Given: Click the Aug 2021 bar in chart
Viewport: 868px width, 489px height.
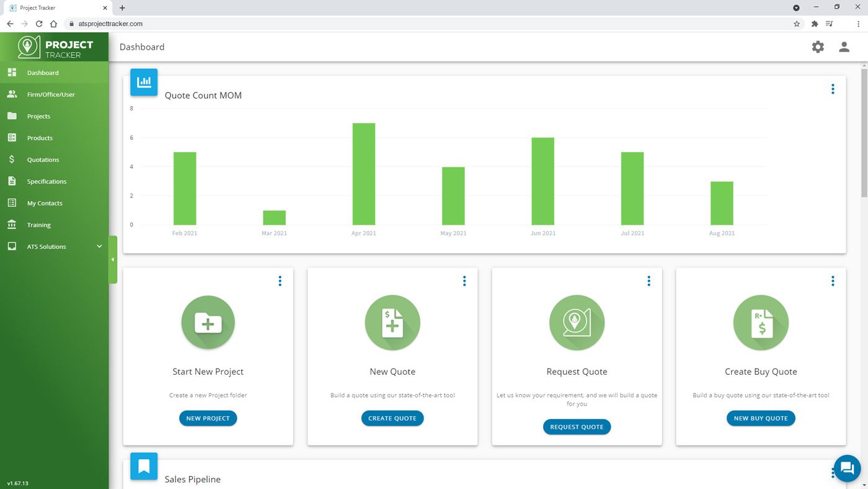Looking at the screenshot, I should coord(722,203).
